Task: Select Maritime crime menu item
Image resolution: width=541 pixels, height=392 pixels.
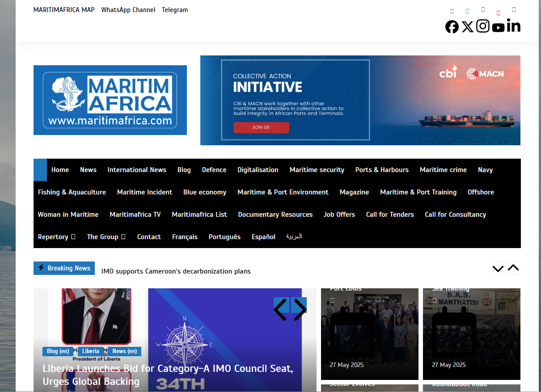Action: pyautogui.click(x=443, y=170)
